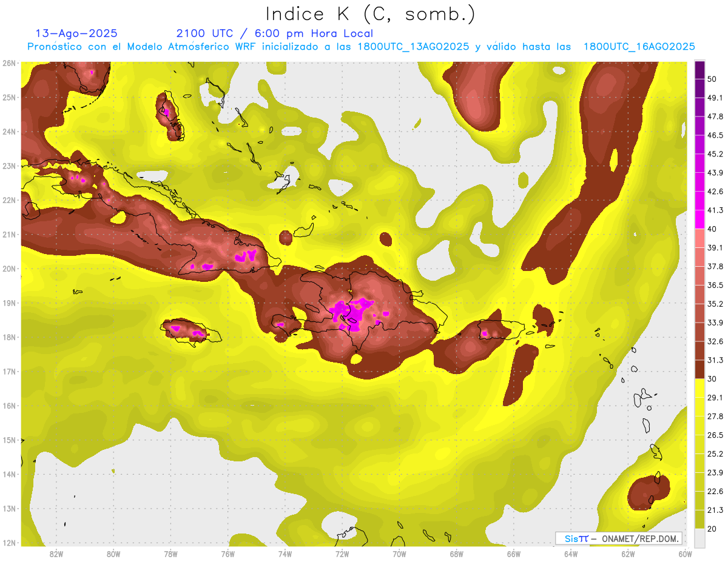728x562 pixels.
Task: Click the colorbar value "25.2"
Action: tap(715, 454)
